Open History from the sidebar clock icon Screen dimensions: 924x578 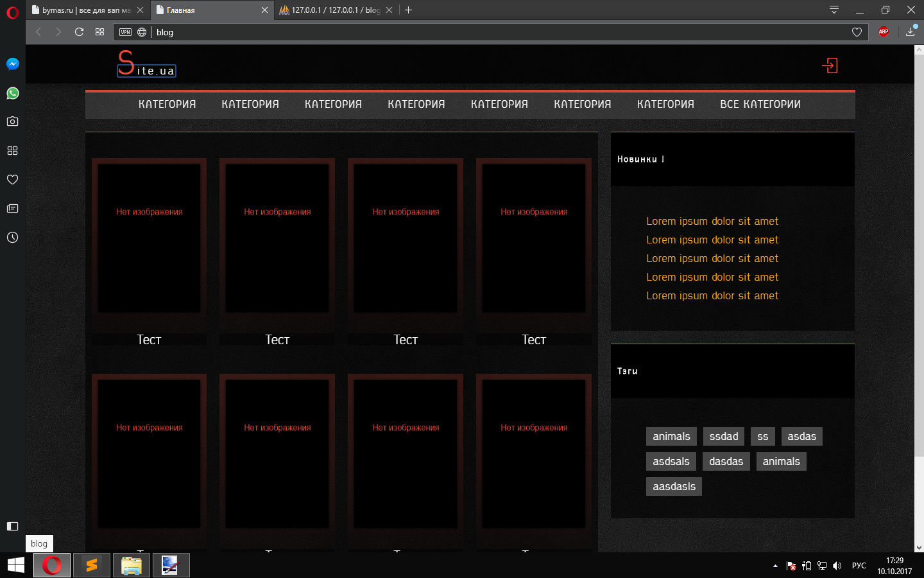(x=12, y=238)
